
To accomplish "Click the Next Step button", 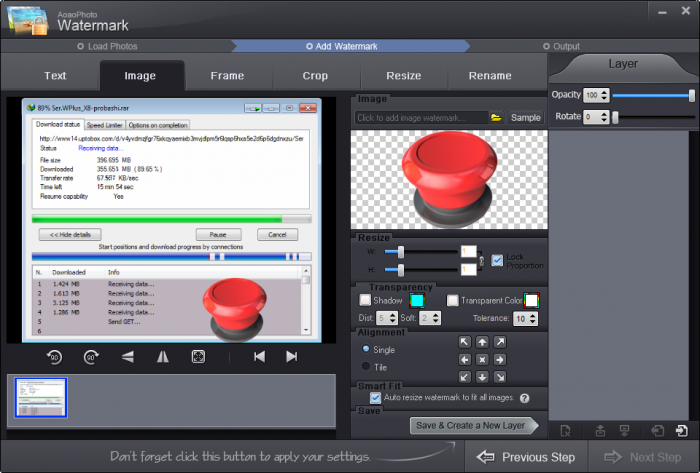I will tap(643, 457).
